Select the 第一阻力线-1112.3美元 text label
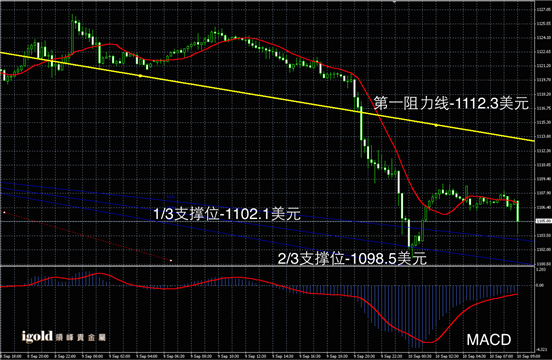Screen dimensions: 552x360 coord(451,103)
